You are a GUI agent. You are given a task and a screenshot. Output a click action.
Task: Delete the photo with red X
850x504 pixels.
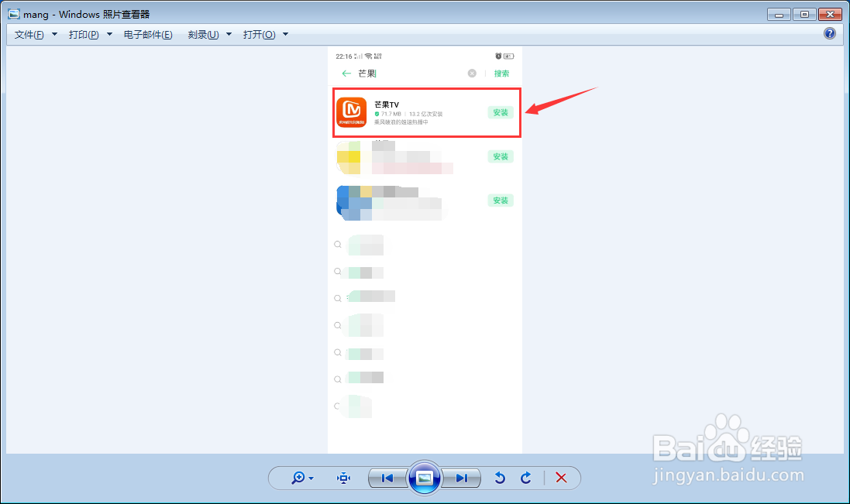(561, 478)
